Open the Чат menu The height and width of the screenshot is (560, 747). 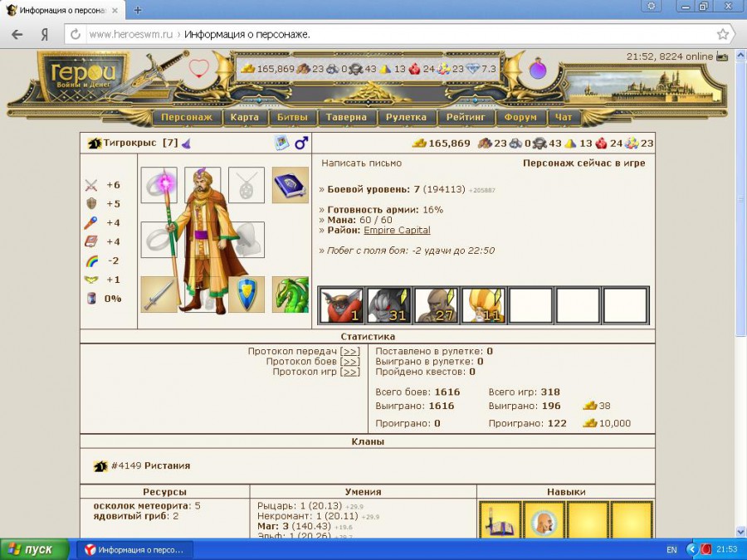pyautogui.click(x=564, y=117)
